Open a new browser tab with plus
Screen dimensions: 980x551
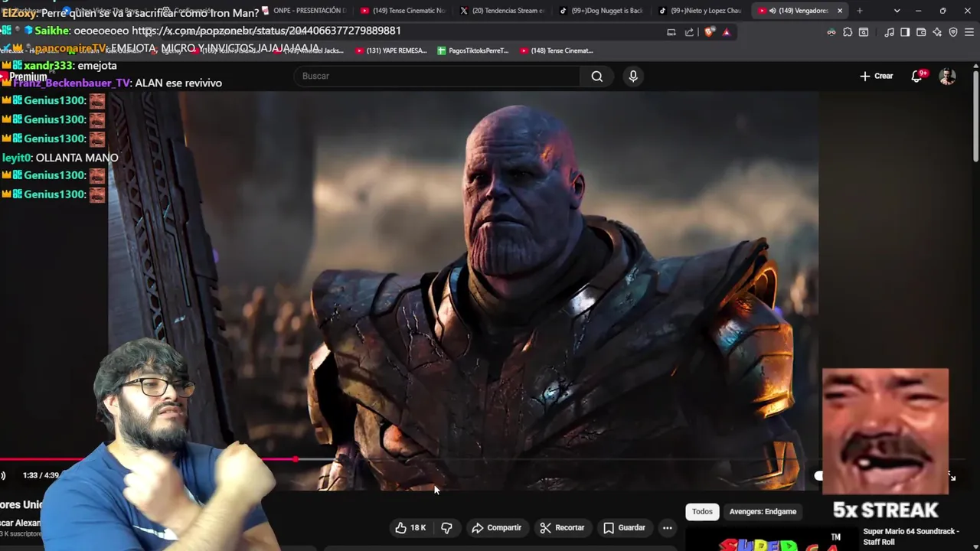coord(859,11)
